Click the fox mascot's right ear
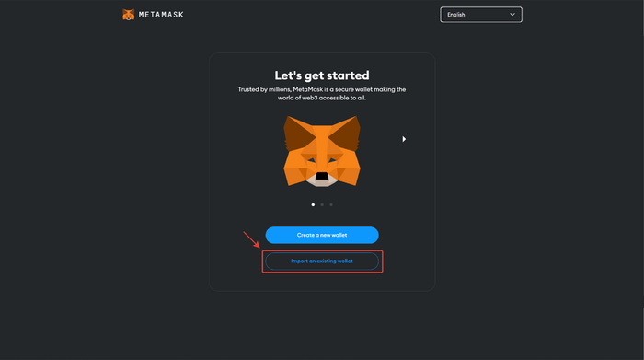The width and height of the screenshot is (644, 360). pos(345,133)
